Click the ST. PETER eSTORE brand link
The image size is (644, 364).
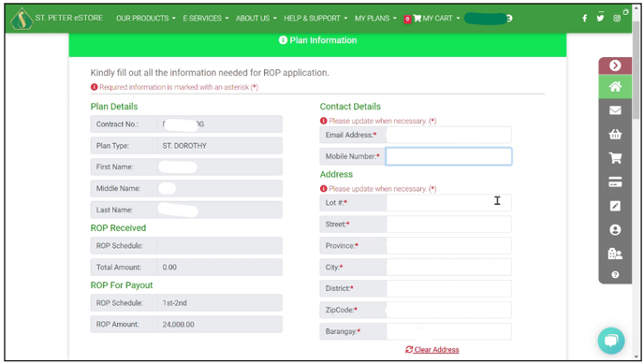pos(69,18)
